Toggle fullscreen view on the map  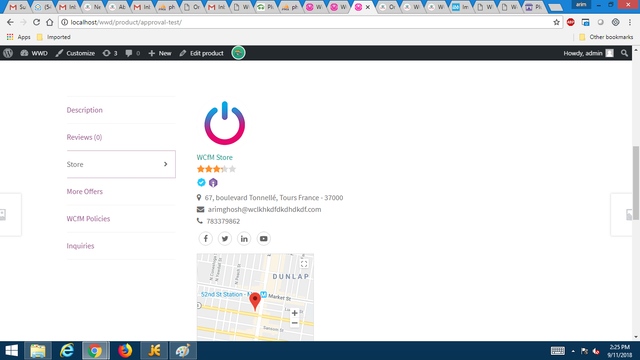pyautogui.click(x=304, y=264)
